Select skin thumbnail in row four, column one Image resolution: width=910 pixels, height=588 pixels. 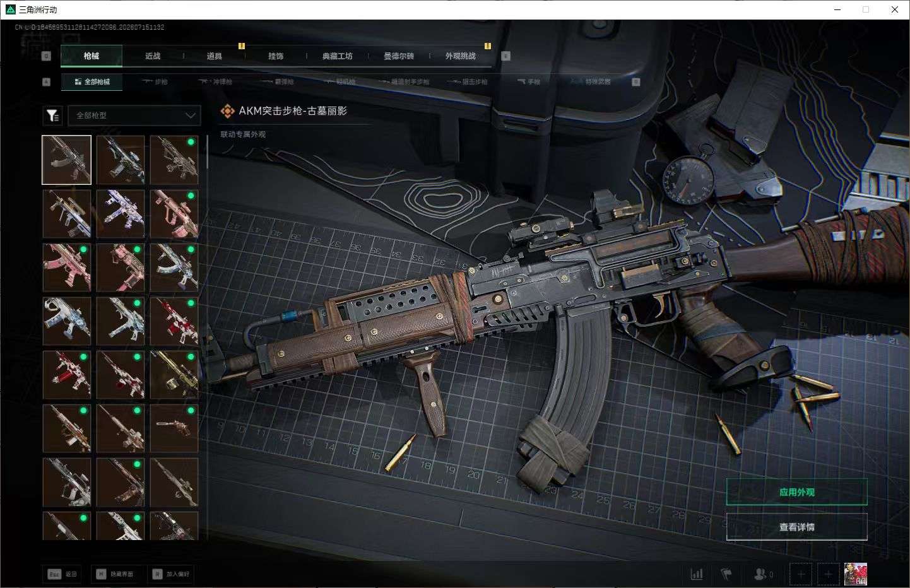[67, 321]
